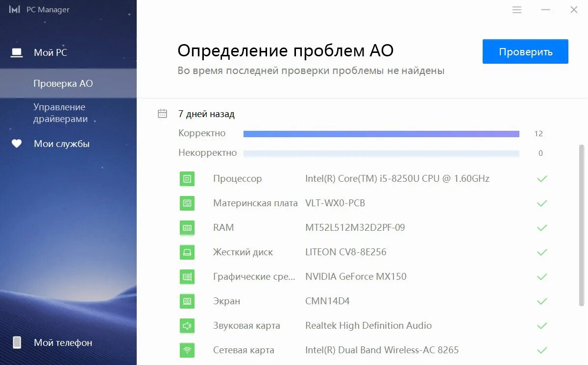Click the green checkmark for Сетевая карта
Screen dimensions: 588x365
pos(542,350)
